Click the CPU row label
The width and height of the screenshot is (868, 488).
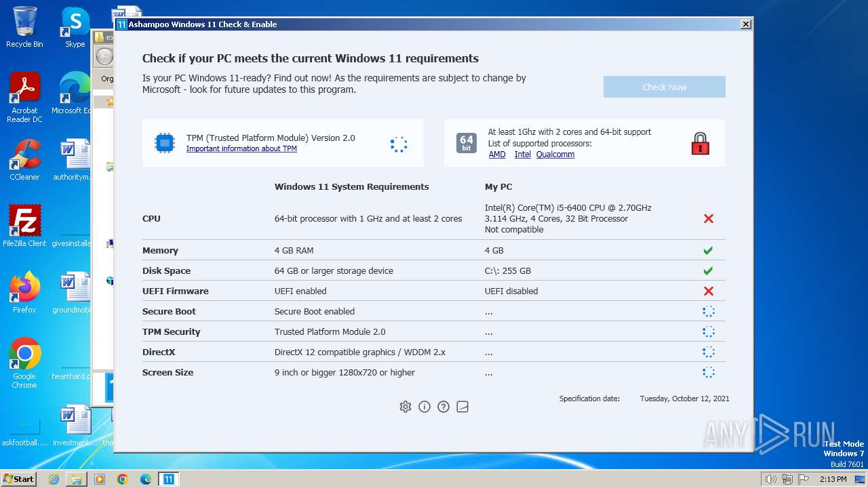point(151,219)
